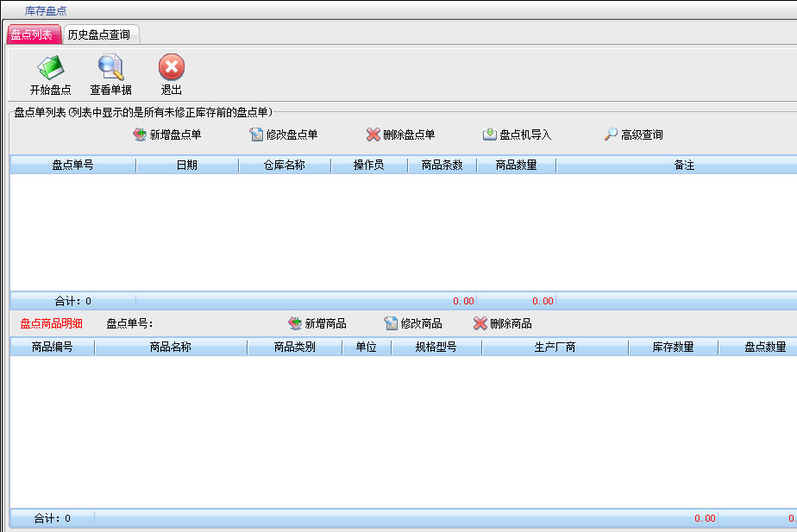The height and width of the screenshot is (532, 797).
Task: Click the red 退出 exit icon
Action: click(172, 68)
